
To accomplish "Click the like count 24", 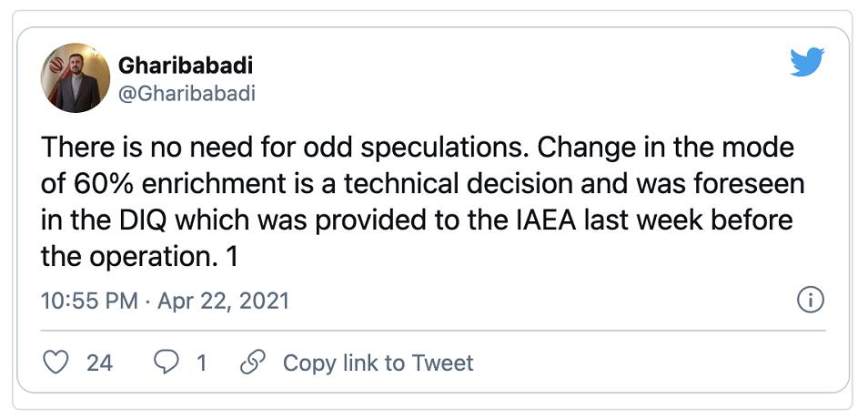I will [x=100, y=363].
